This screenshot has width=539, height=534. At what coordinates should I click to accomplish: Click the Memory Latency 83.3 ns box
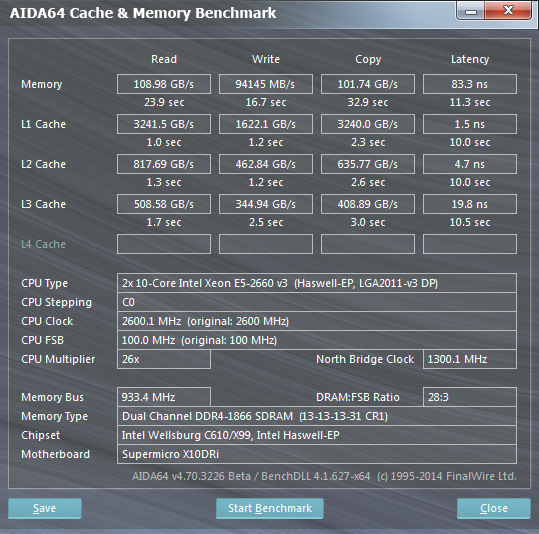point(470,84)
